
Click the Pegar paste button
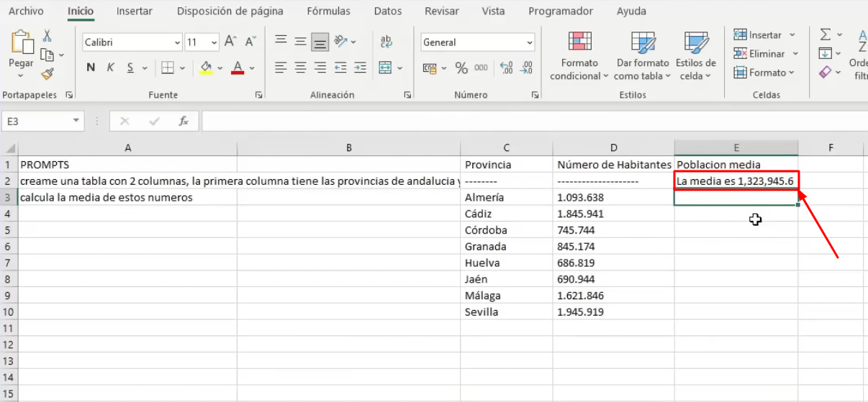22,50
